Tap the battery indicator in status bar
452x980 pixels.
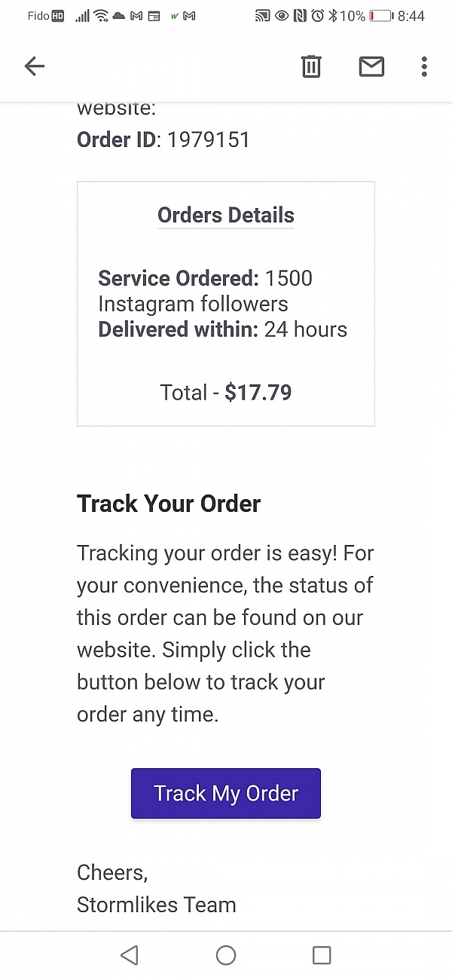point(380,16)
